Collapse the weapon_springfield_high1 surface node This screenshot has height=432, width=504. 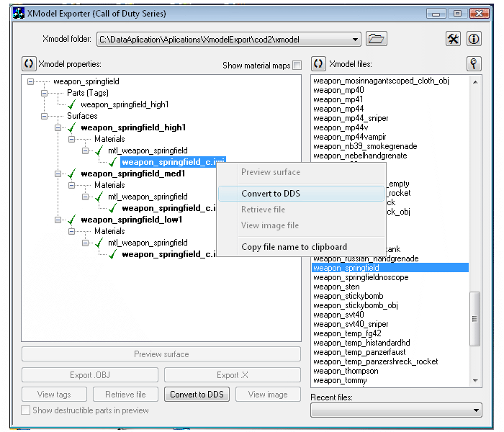(x=58, y=127)
